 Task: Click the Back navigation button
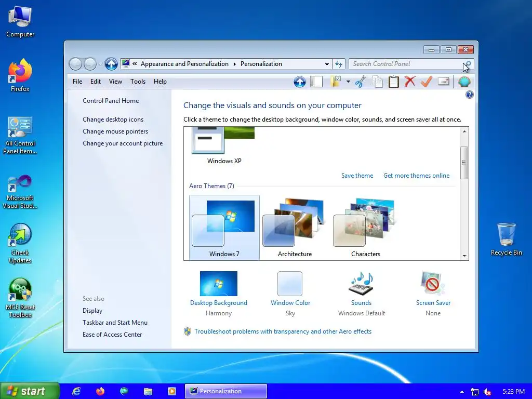coord(75,64)
